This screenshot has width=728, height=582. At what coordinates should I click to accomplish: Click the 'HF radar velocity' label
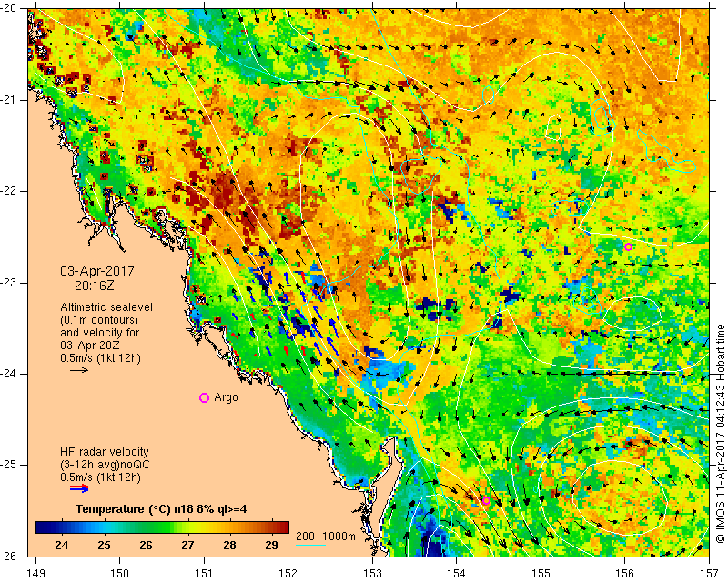pyautogui.click(x=105, y=452)
